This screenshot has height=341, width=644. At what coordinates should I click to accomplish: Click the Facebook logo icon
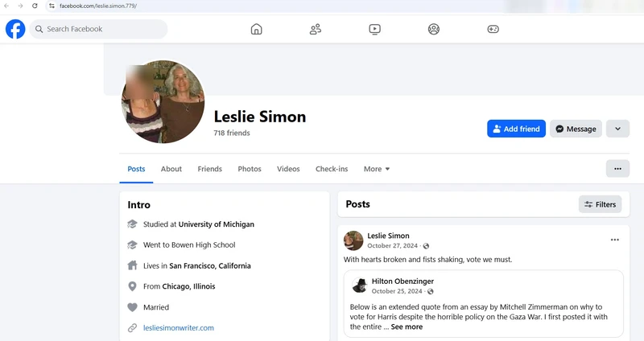pyautogui.click(x=15, y=29)
